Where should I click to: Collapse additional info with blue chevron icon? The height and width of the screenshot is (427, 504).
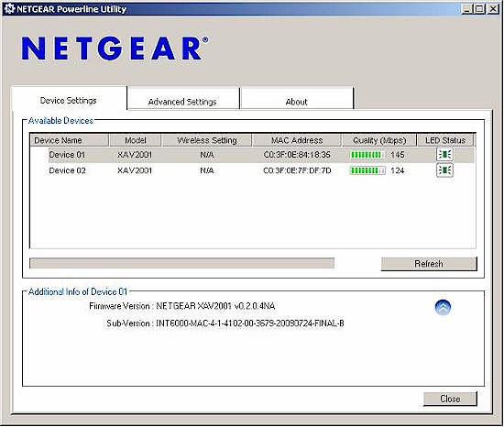(x=443, y=308)
